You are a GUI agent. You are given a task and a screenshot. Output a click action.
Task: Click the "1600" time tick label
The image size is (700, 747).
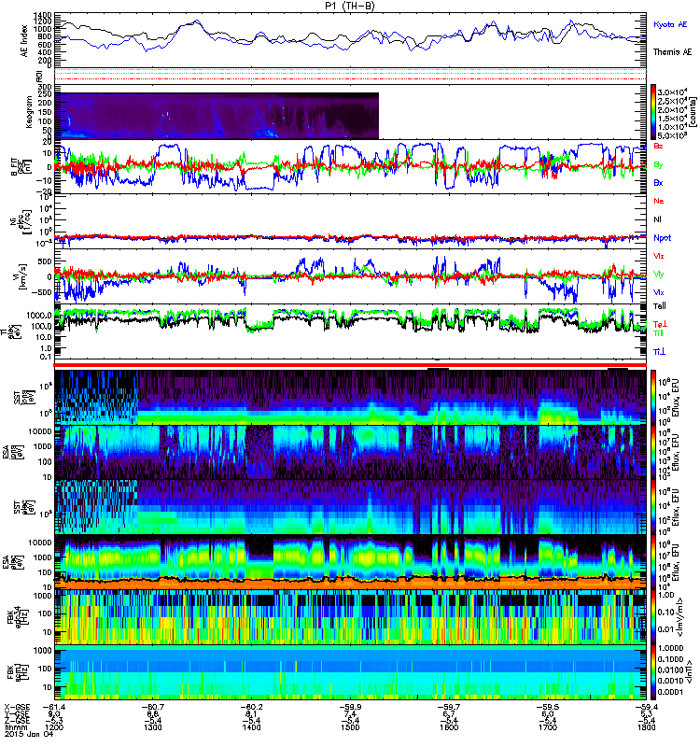pyautogui.click(x=449, y=727)
